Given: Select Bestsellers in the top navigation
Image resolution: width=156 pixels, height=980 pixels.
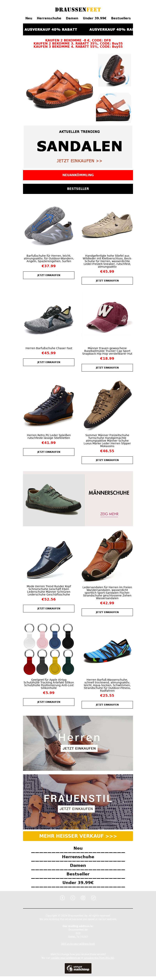Looking at the screenshot, I should coord(121,18).
